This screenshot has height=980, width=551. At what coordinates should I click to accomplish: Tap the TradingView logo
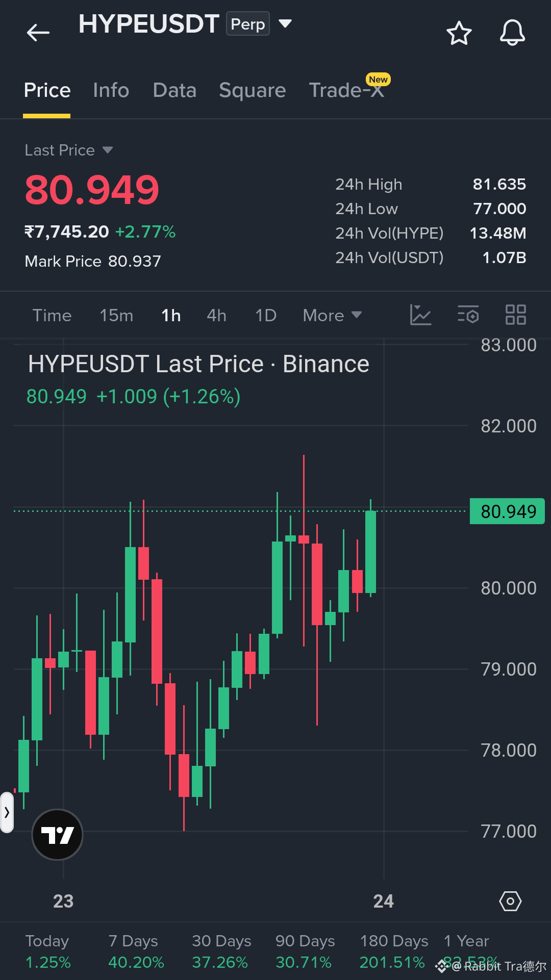(x=57, y=835)
